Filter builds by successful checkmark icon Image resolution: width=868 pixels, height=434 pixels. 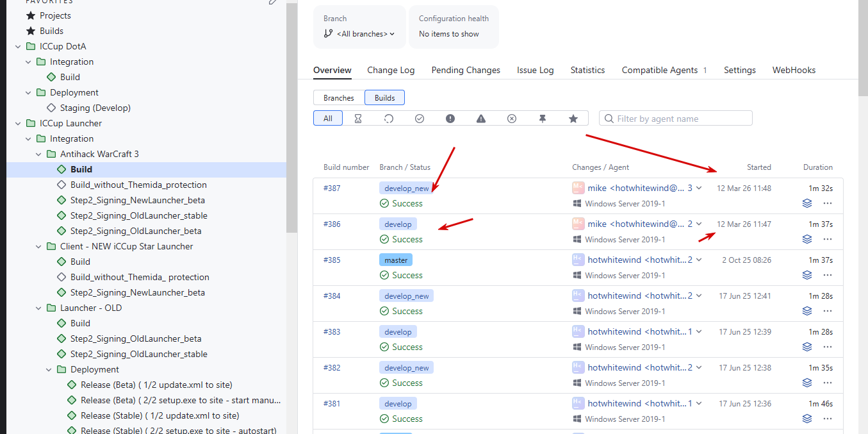420,119
